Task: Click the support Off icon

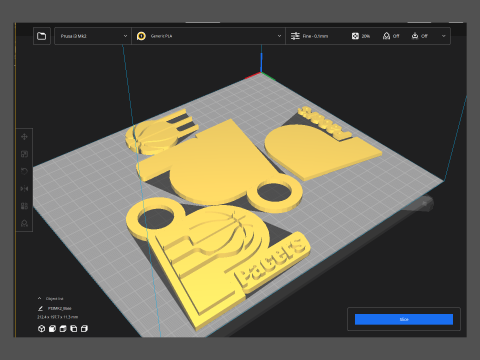Action: [x=386, y=36]
